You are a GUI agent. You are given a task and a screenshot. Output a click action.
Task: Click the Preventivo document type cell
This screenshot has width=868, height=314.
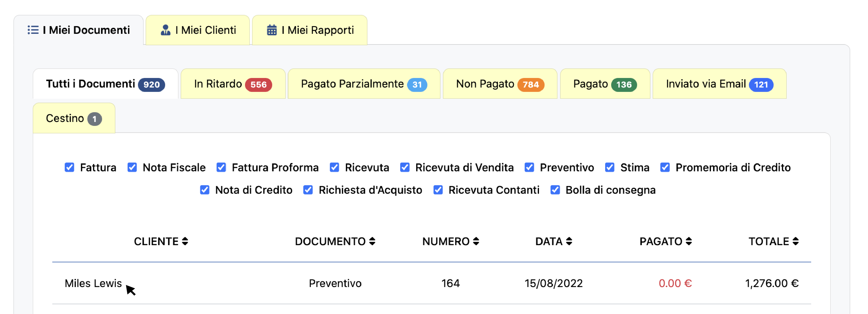click(335, 283)
